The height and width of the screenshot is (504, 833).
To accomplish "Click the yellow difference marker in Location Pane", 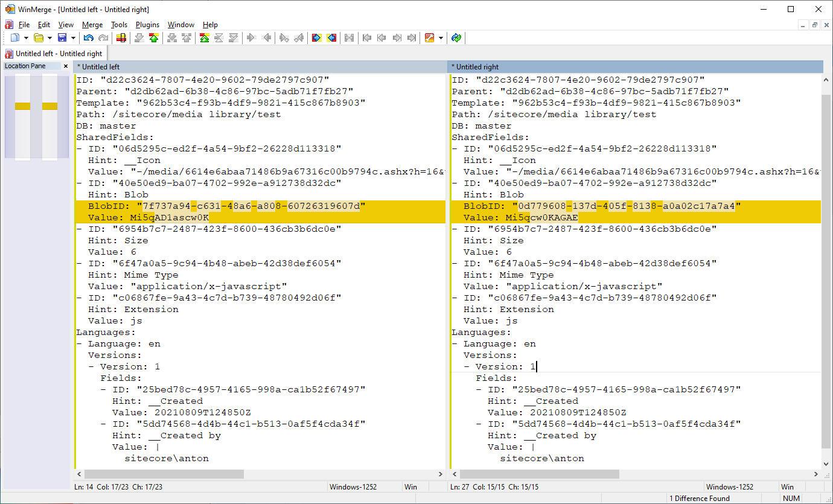I will [x=23, y=106].
